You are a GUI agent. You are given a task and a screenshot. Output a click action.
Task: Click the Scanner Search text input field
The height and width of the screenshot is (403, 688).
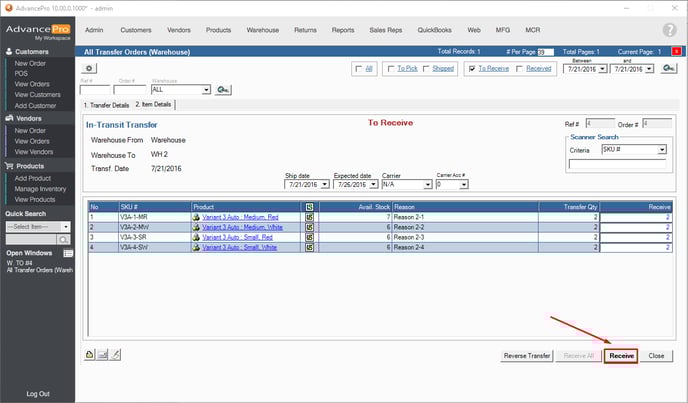click(x=617, y=165)
